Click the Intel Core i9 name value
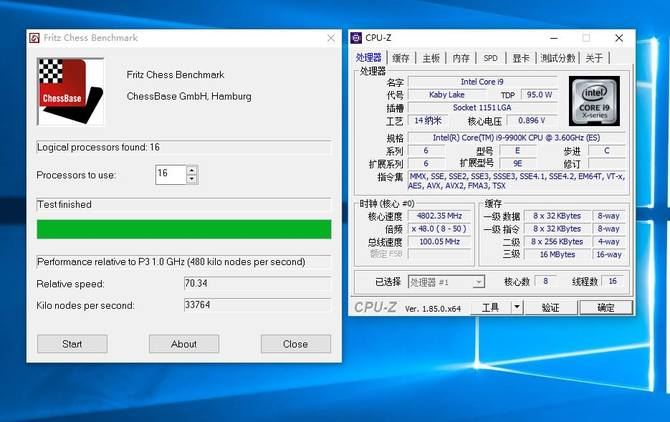The height and width of the screenshot is (422, 670). coord(482,82)
